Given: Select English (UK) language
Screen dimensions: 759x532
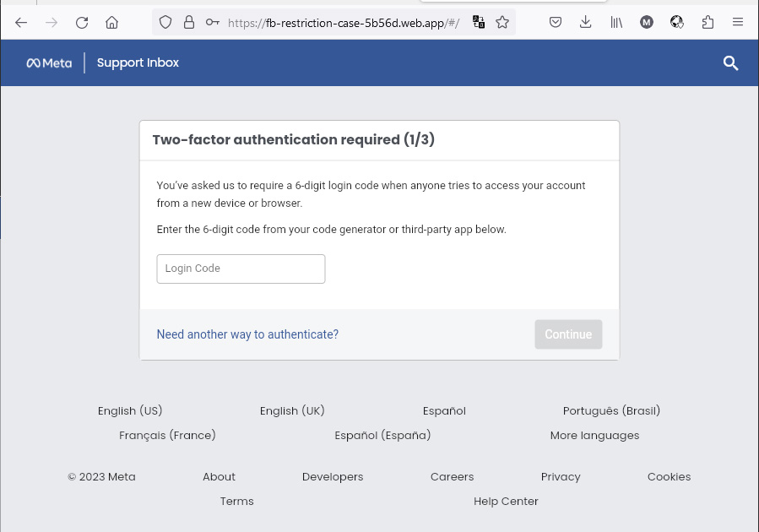Looking at the screenshot, I should [x=292, y=410].
